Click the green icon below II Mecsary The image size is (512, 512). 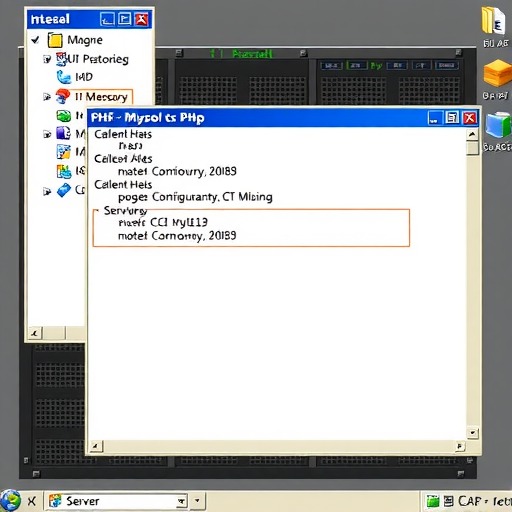point(64,116)
